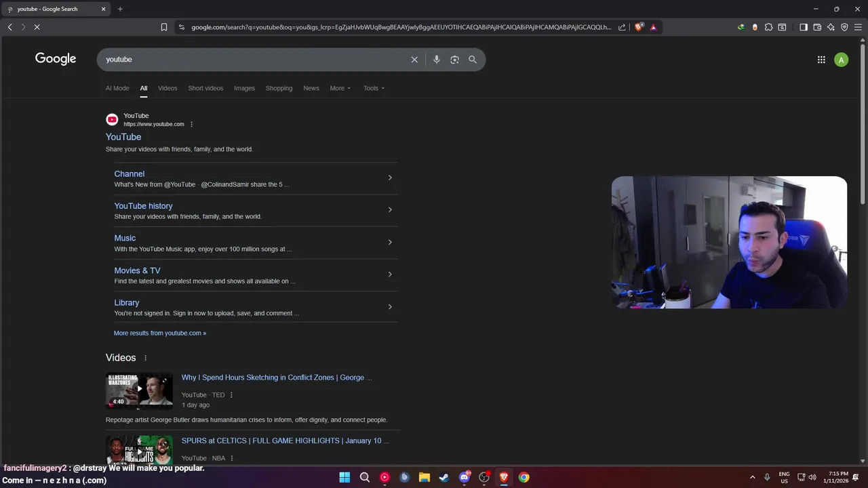This screenshot has width=868, height=488.
Task: Open the Brave Wallet icon
Action: point(817,27)
